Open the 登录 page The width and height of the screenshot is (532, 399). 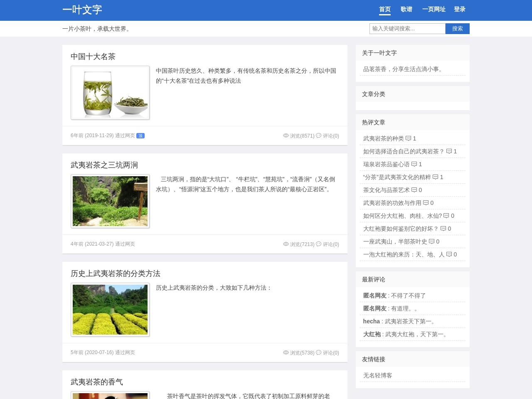pyautogui.click(x=460, y=9)
